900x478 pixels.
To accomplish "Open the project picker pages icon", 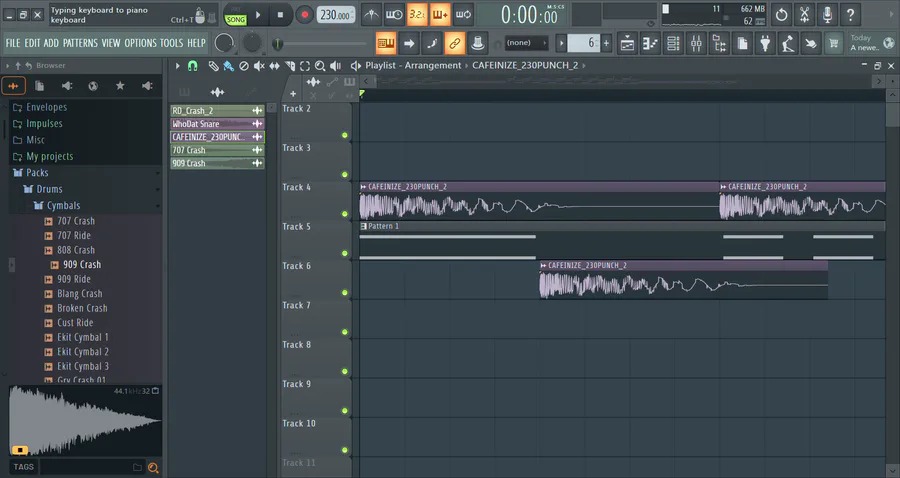I will [742, 43].
